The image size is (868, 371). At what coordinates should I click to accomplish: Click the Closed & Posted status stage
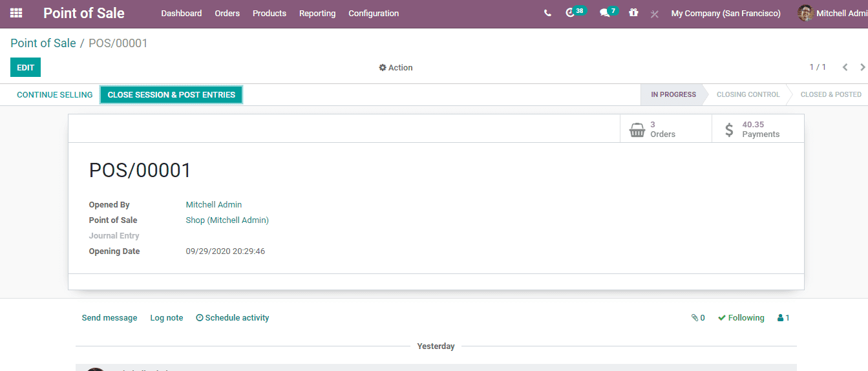(831, 94)
